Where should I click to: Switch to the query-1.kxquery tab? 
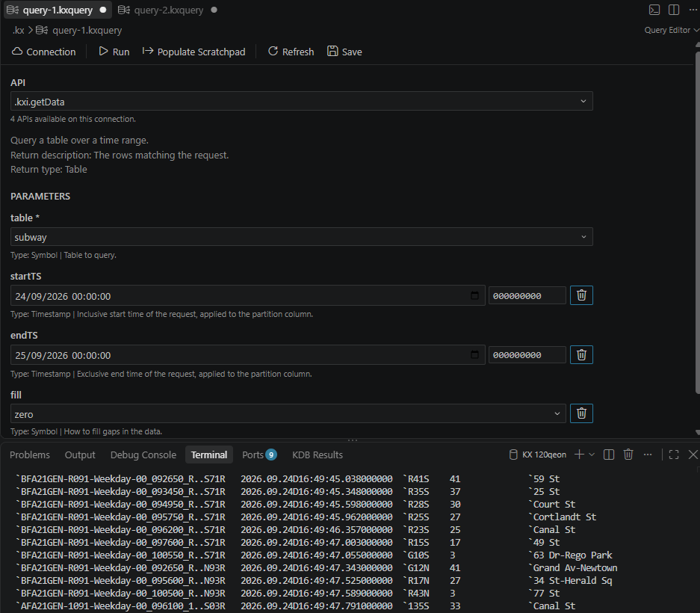(57, 10)
